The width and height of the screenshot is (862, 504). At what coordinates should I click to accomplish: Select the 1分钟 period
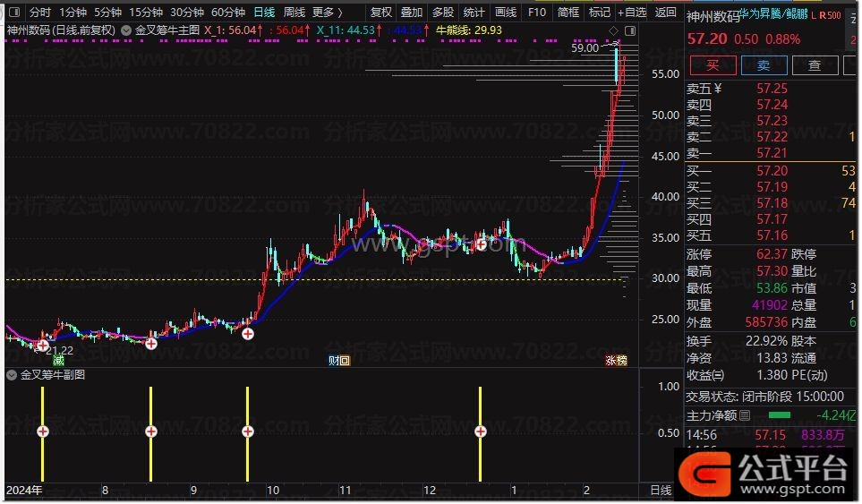[x=73, y=13]
